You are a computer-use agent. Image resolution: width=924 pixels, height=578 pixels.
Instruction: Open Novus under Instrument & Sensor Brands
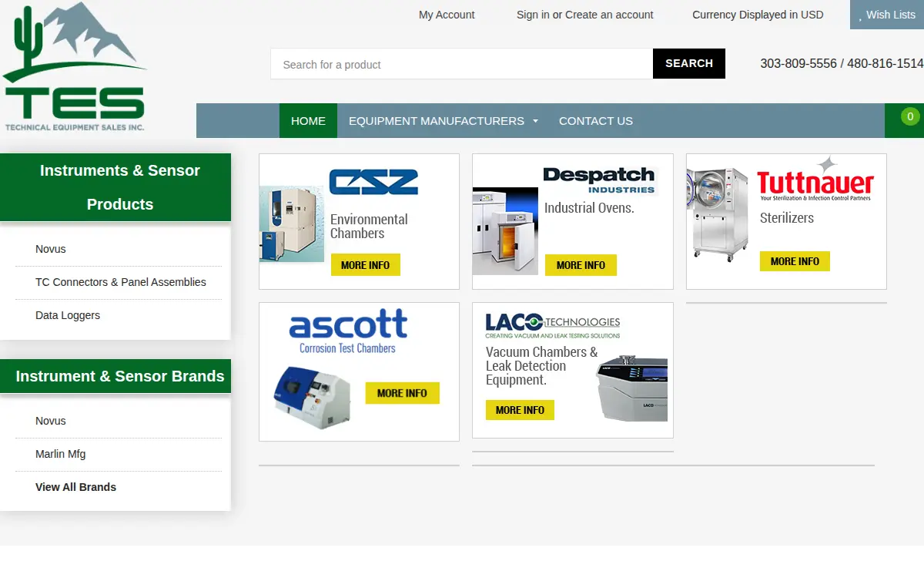(51, 421)
